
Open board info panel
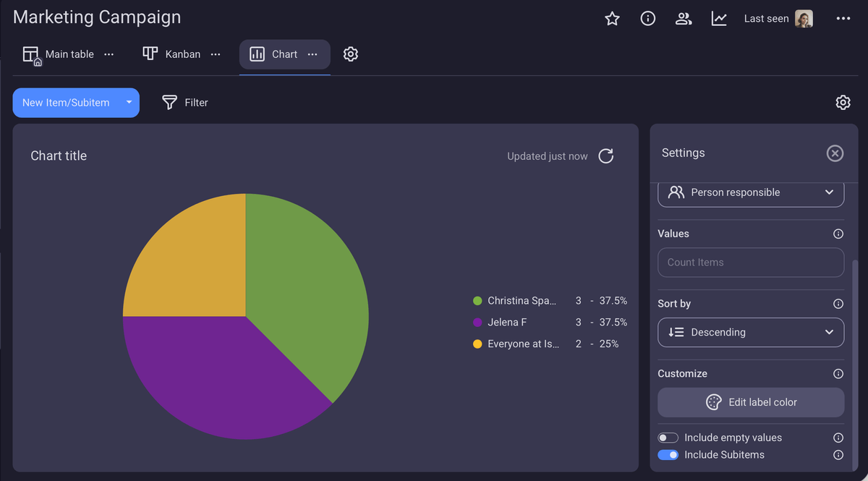647,19
